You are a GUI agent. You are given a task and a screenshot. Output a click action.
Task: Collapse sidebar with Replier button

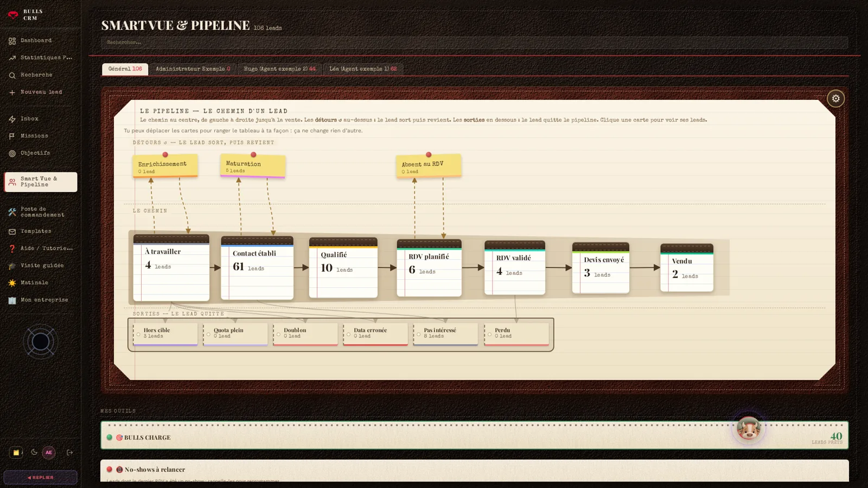pos(40,478)
